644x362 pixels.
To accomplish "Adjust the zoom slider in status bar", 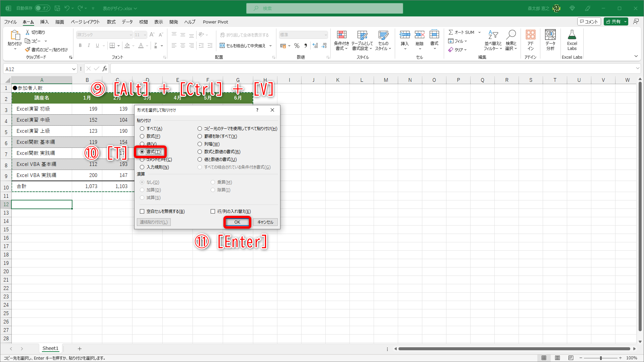I will (601, 358).
